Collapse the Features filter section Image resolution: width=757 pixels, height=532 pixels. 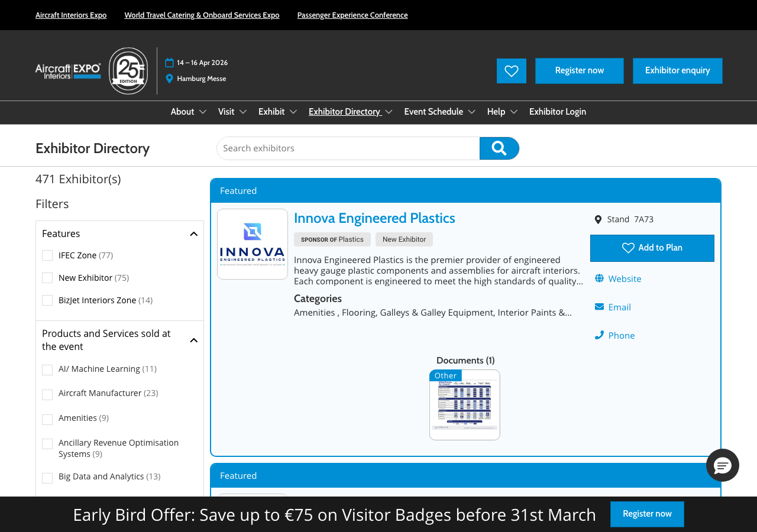coord(193,234)
